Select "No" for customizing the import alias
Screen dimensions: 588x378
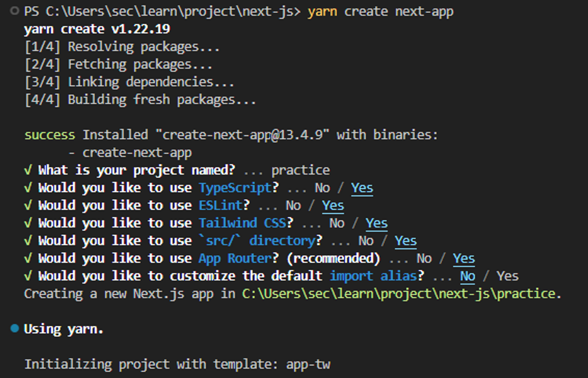point(467,276)
